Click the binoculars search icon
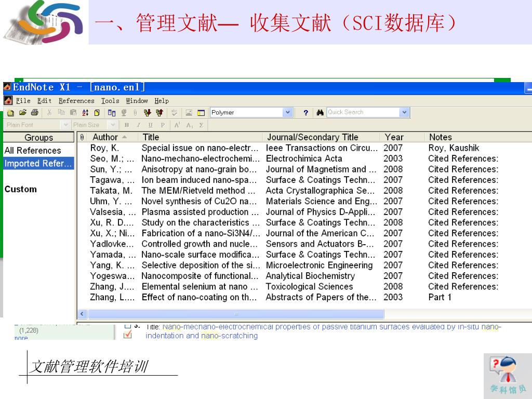The image size is (532, 399). pos(320,113)
